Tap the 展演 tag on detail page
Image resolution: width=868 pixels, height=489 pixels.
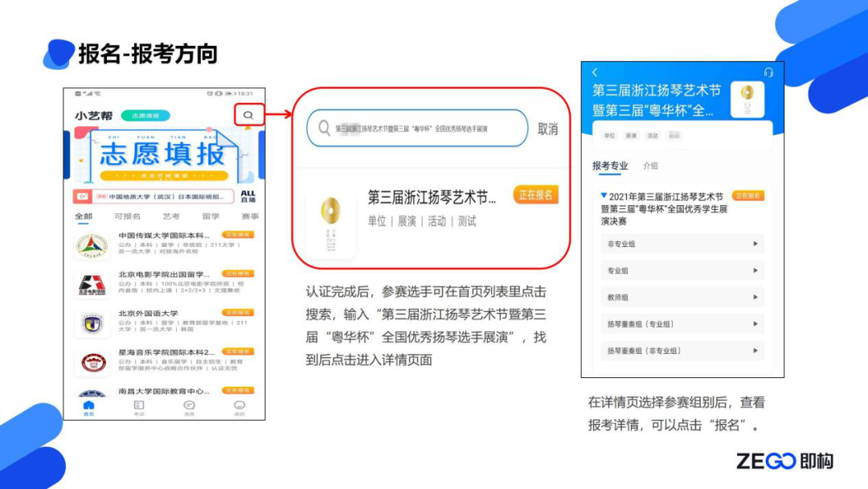coord(631,136)
